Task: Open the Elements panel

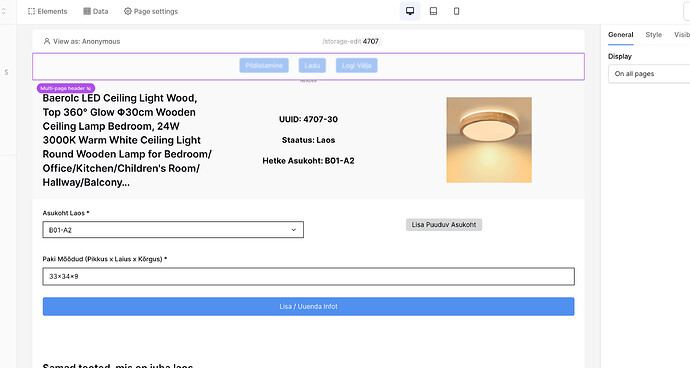Action: point(48,11)
